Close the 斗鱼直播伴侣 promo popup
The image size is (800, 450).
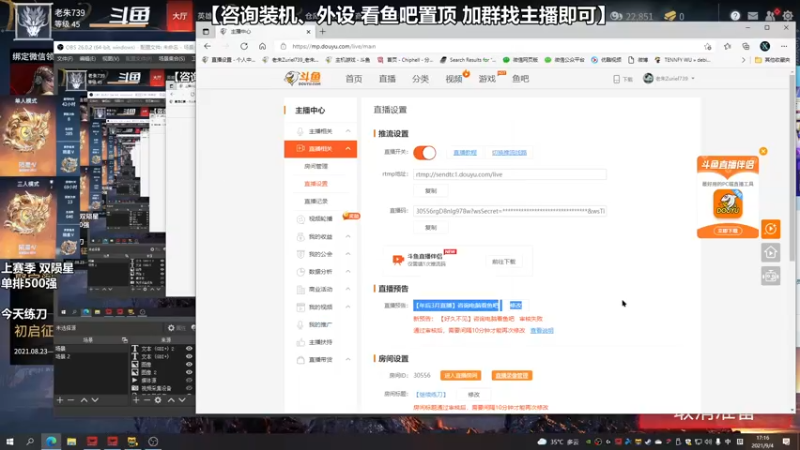[763, 151]
